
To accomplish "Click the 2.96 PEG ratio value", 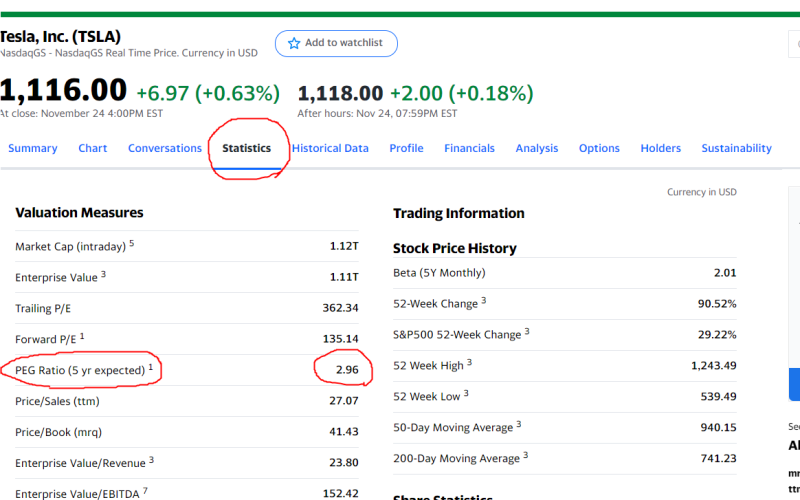I will [347, 369].
